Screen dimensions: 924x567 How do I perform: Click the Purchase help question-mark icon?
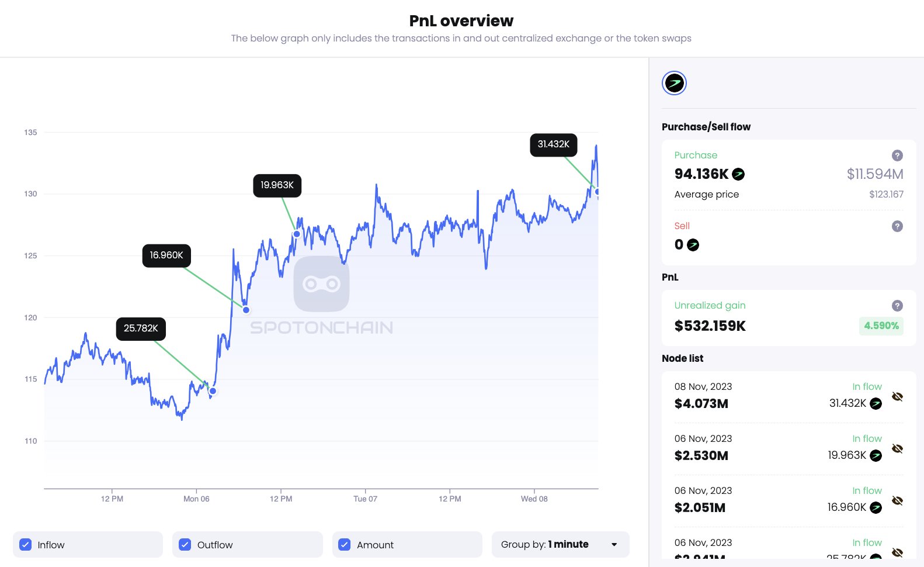click(x=897, y=155)
